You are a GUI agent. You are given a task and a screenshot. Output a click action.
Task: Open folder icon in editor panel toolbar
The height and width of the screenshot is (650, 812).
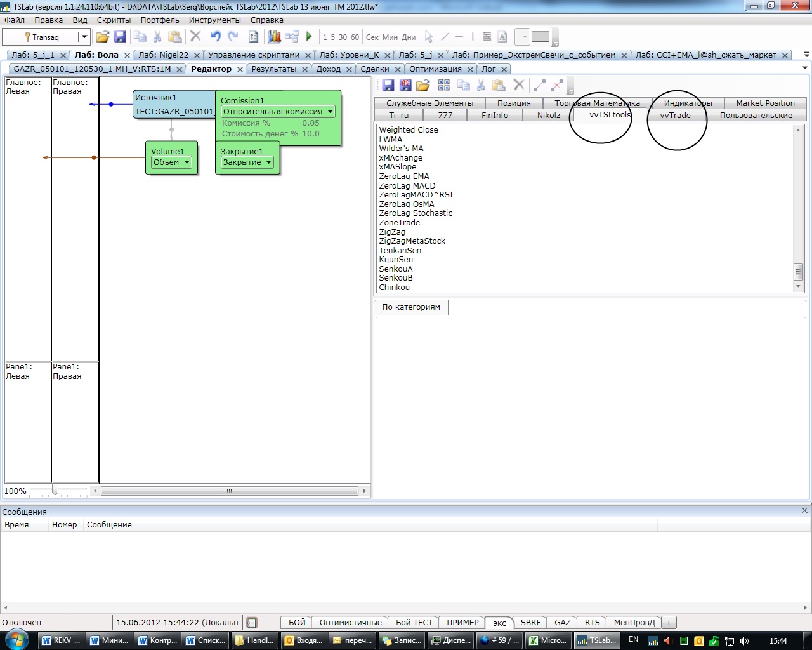tap(423, 85)
